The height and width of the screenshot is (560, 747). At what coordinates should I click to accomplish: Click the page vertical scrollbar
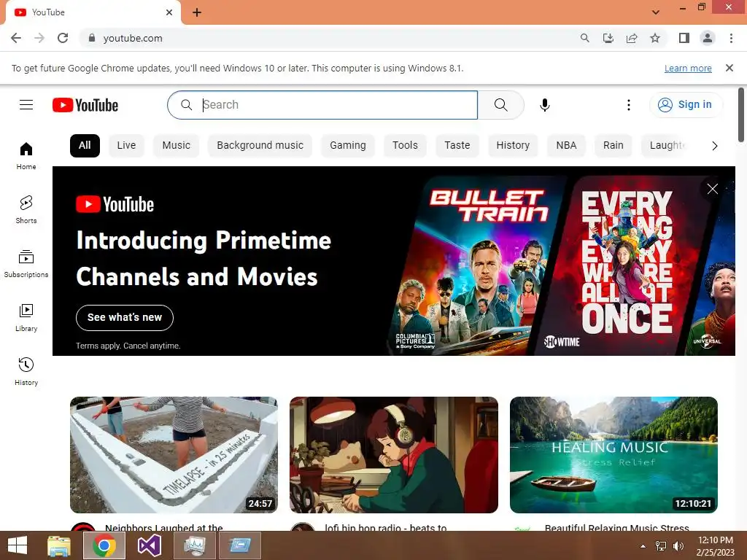[741, 114]
